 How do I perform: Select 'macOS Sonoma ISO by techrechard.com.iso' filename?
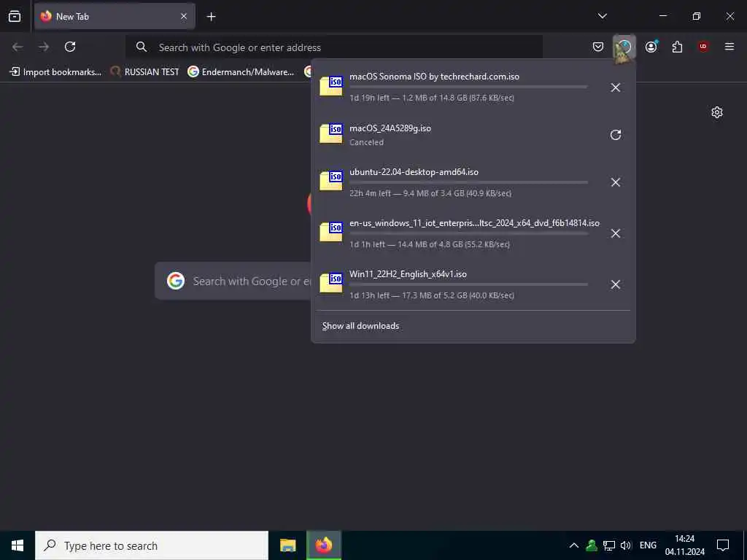point(435,76)
